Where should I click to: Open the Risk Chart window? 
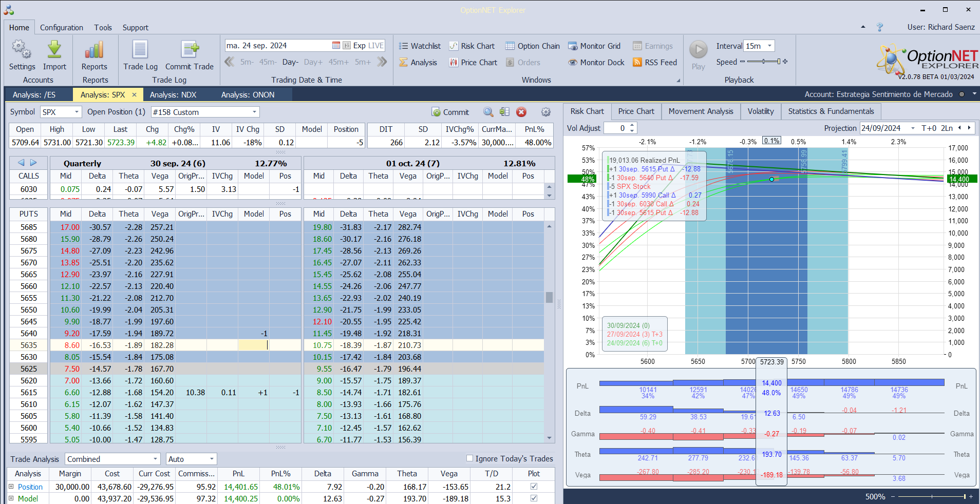tap(472, 46)
